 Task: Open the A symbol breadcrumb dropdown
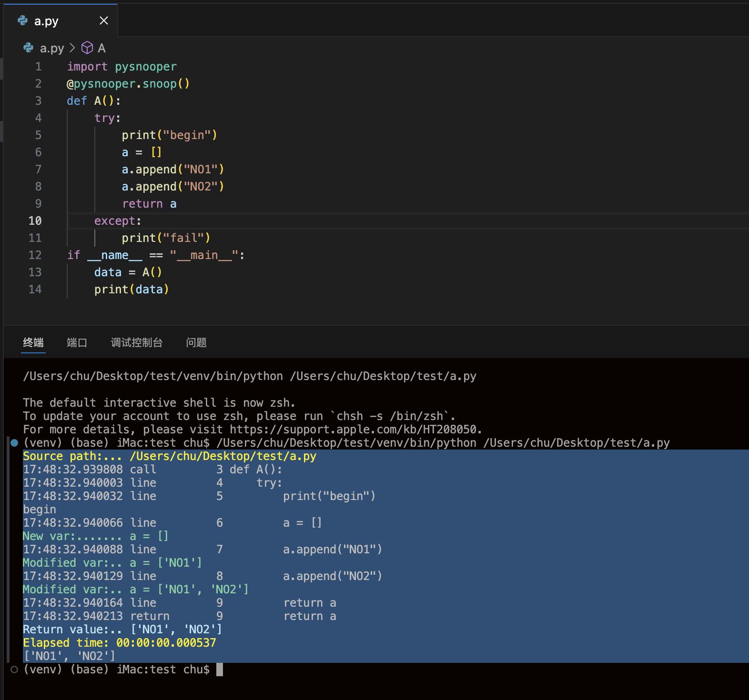(x=101, y=48)
